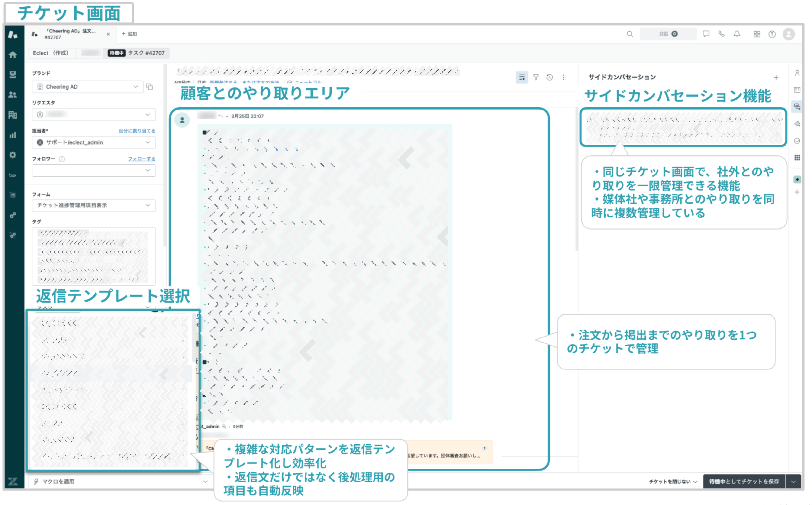Switch to the Cheering AD #42707 ticket tab
This screenshot has height=505, width=812.
[70, 34]
